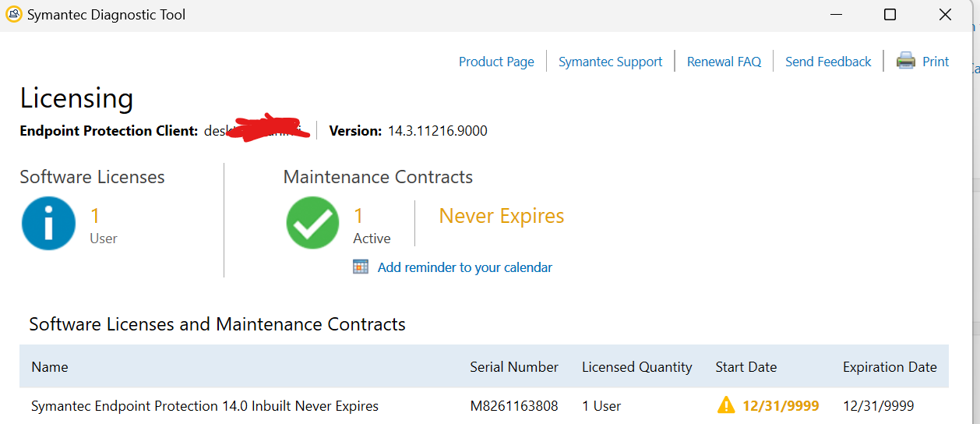The width and height of the screenshot is (980, 424).
Task: Click the yellow warning icon near Start Date
Action: pyautogui.click(x=726, y=405)
